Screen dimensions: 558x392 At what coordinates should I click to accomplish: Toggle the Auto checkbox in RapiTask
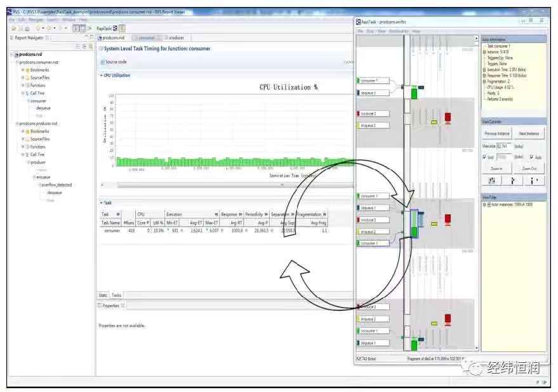coord(532,157)
